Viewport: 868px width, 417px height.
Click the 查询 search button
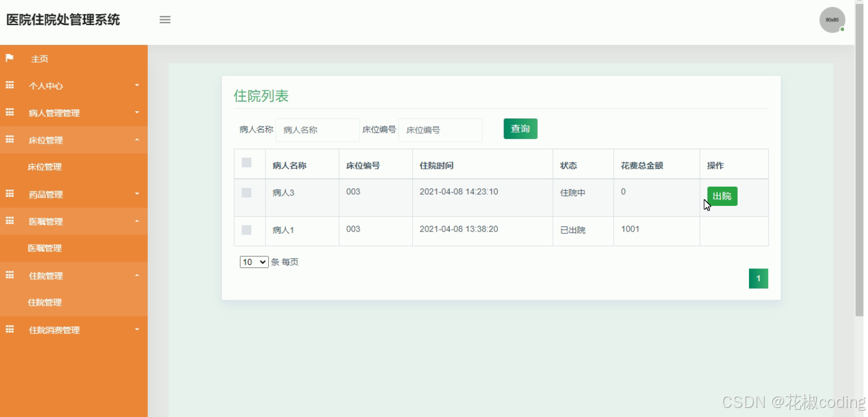tap(520, 129)
